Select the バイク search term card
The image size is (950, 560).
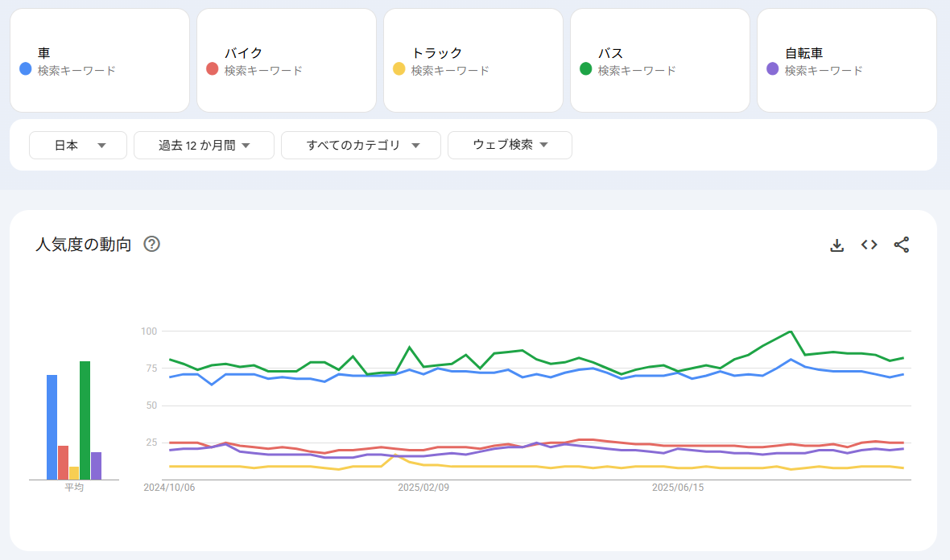coord(287,60)
